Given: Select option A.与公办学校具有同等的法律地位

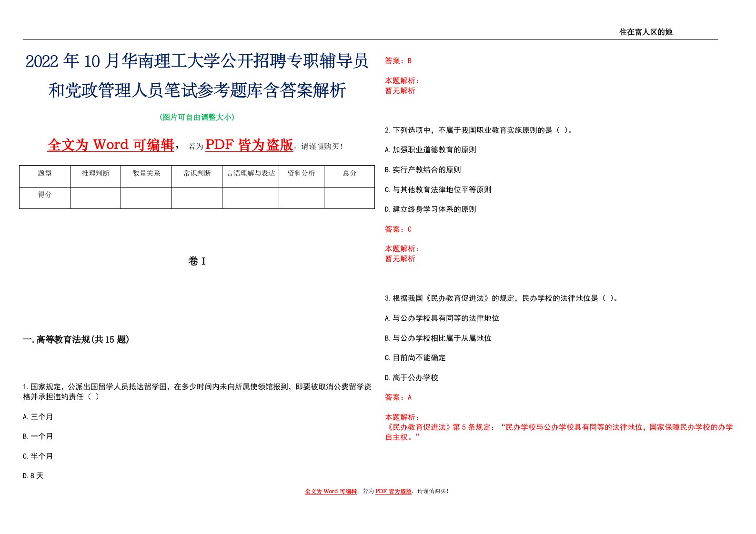Looking at the screenshot, I should click(442, 318).
